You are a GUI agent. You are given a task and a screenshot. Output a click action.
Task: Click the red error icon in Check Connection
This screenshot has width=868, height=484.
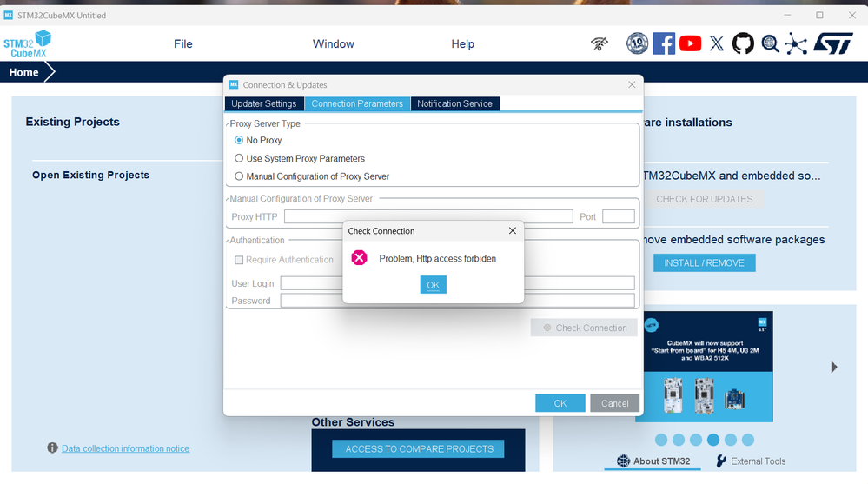click(x=359, y=257)
